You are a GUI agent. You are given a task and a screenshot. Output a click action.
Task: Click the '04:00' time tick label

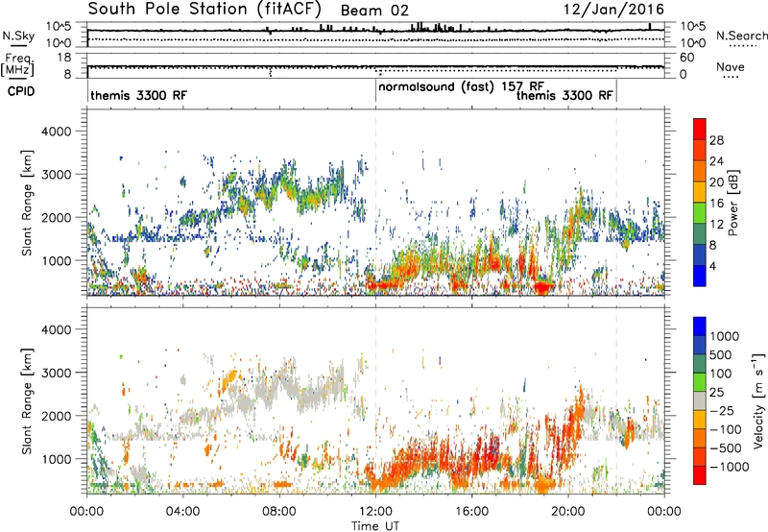(x=182, y=512)
